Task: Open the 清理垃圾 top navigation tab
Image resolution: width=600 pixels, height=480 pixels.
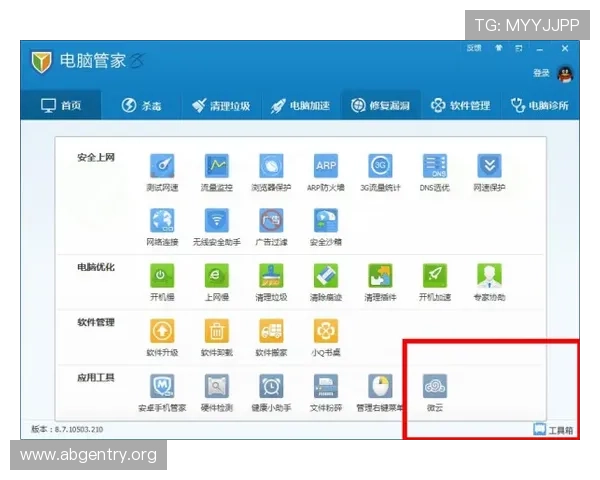Action: point(221,105)
